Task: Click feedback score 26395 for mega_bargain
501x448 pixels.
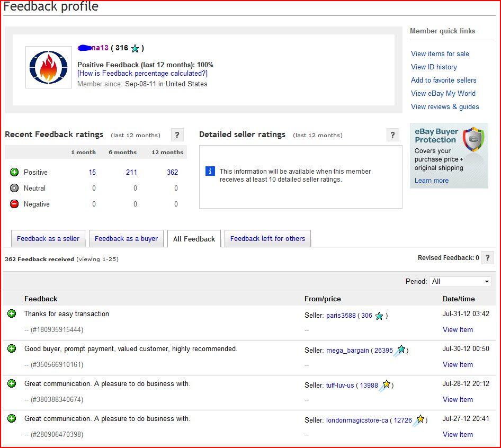Action: pos(383,350)
